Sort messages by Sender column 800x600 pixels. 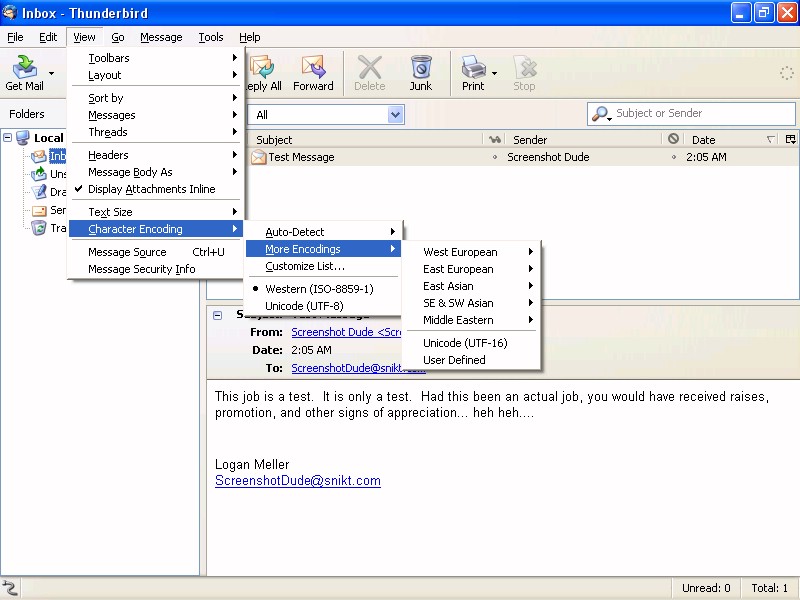583,139
